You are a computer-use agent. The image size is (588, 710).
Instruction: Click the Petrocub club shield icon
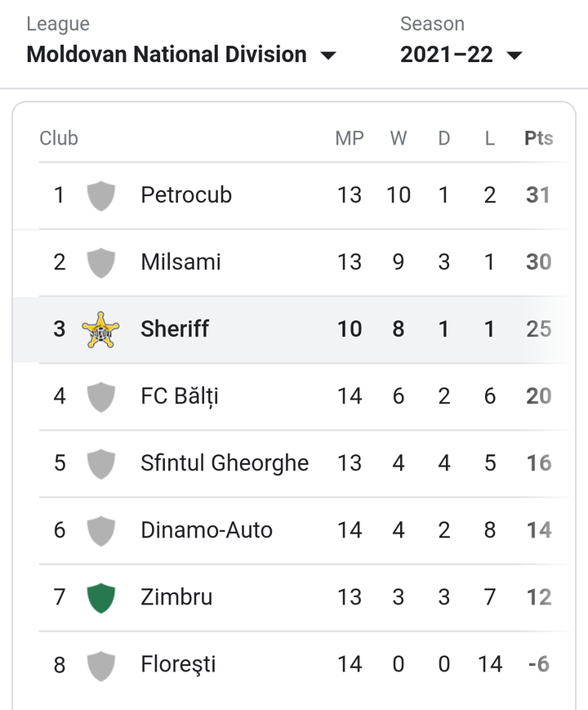click(x=100, y=195)
